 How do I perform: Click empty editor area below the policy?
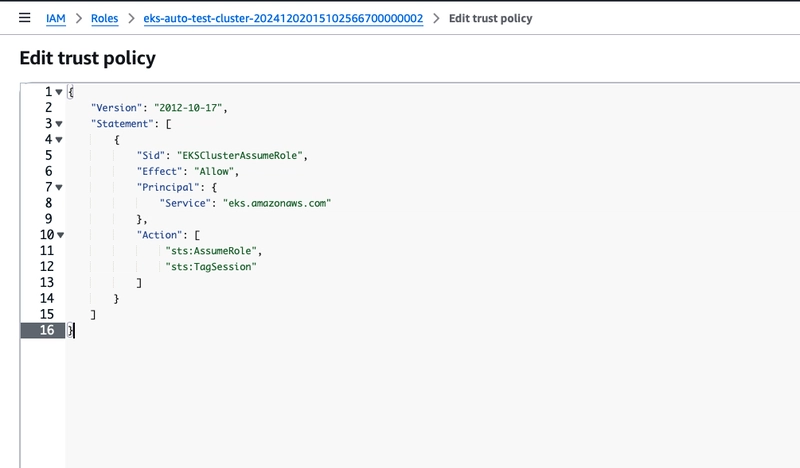pyautogui.click(x=400, y=400)
